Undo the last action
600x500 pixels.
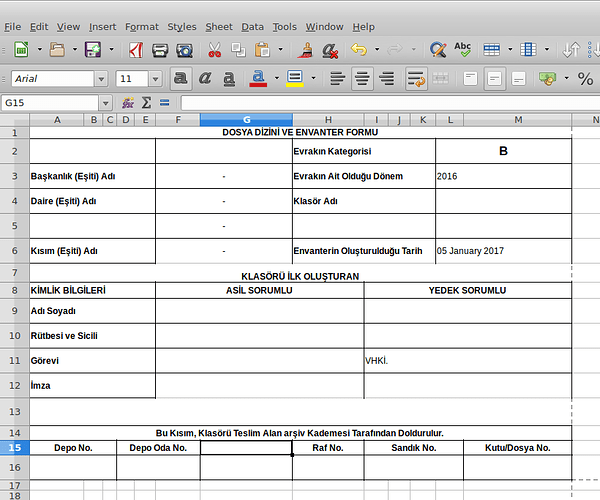tap(359, 50)
